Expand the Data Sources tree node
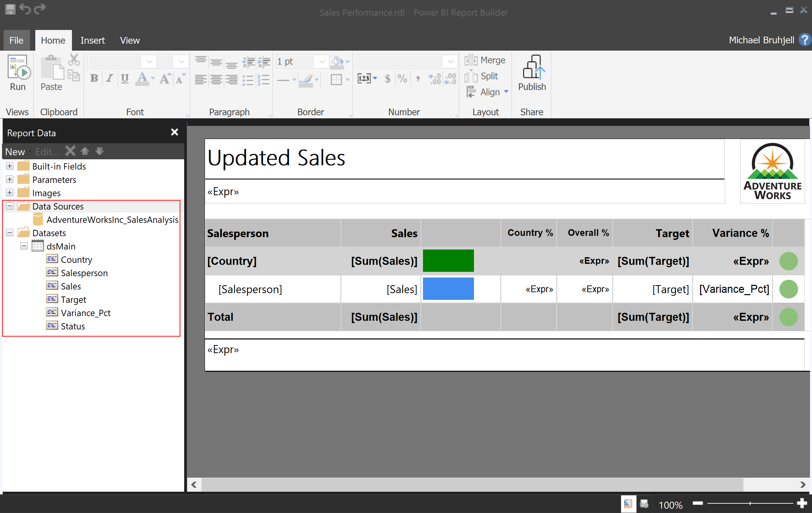812x513 pixels. (x=9, y=206)
